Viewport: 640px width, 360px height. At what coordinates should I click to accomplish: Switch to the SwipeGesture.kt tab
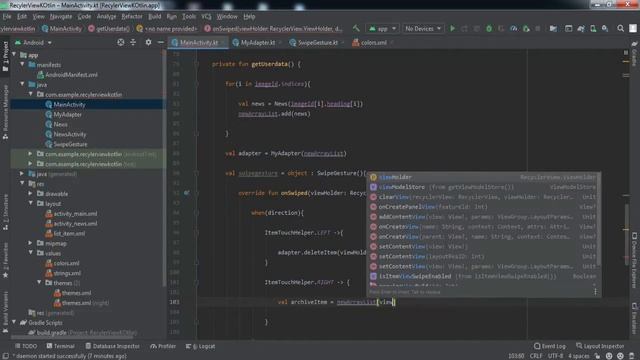point(318,42)
